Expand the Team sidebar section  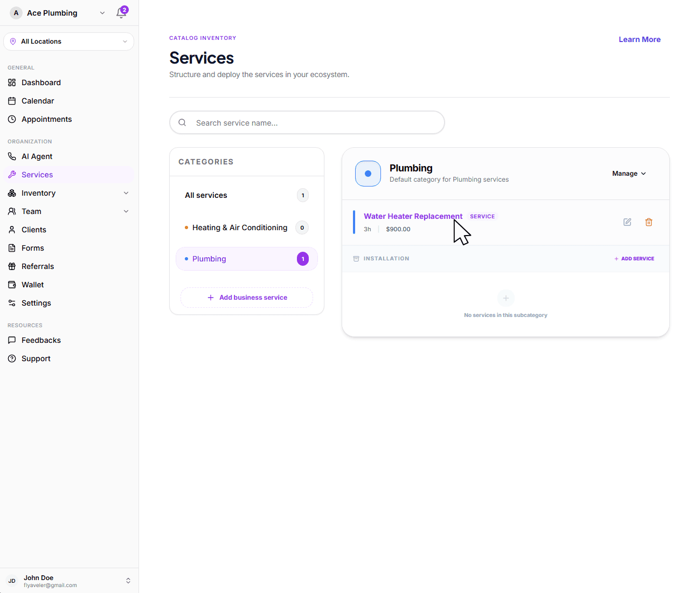[31, 211]
